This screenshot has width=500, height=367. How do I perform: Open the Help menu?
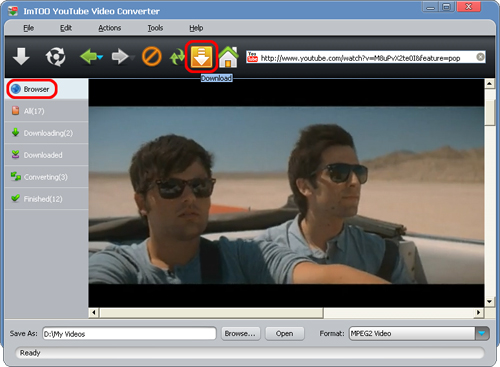click(x=196, y=28)
